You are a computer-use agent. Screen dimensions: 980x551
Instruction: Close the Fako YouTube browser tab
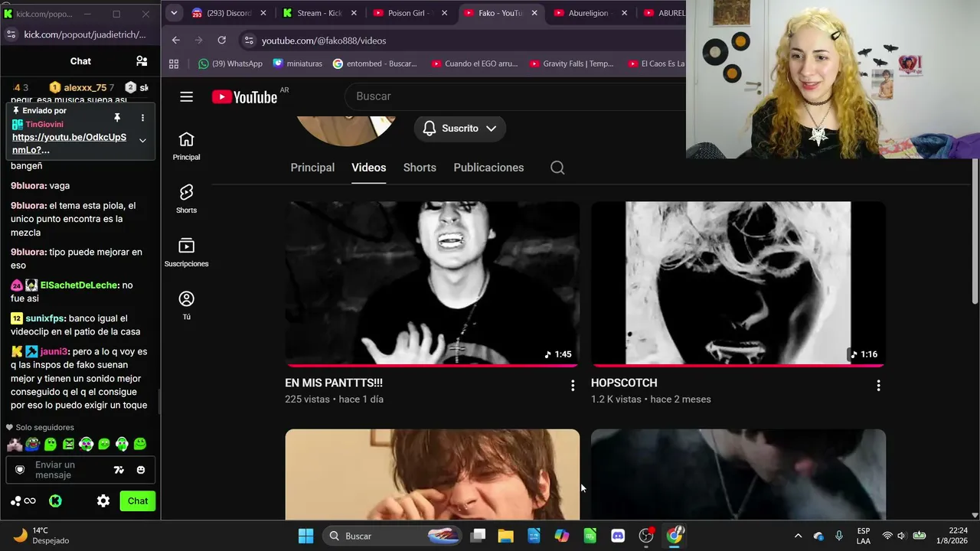(x=534, y=13)
